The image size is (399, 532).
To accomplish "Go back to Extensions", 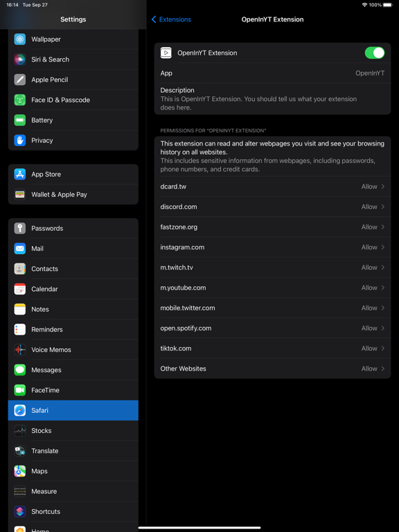I will pyautogui.click(x=171, y=19).
